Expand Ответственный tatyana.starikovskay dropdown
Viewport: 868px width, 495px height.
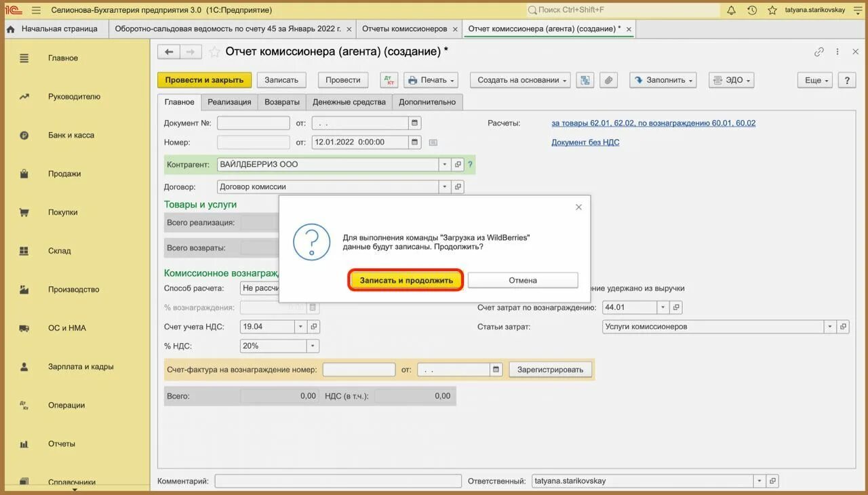coord(759,481)
